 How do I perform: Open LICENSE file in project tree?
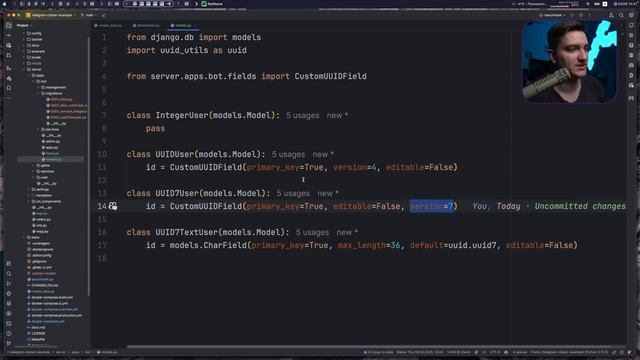click(36, 333)
